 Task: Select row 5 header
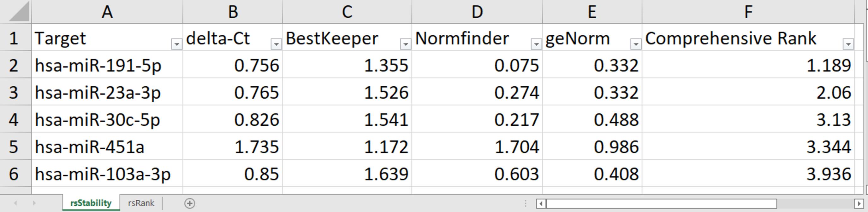point(15,146)
